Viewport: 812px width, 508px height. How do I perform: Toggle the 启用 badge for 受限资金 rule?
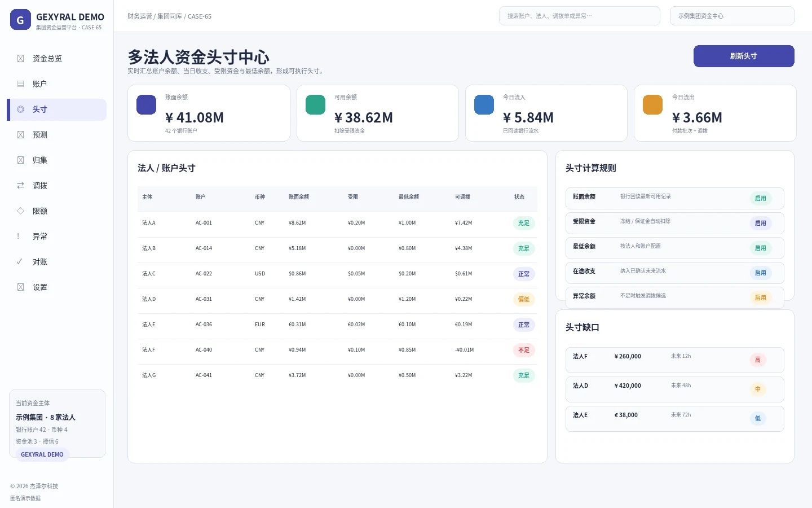(761, 223)
